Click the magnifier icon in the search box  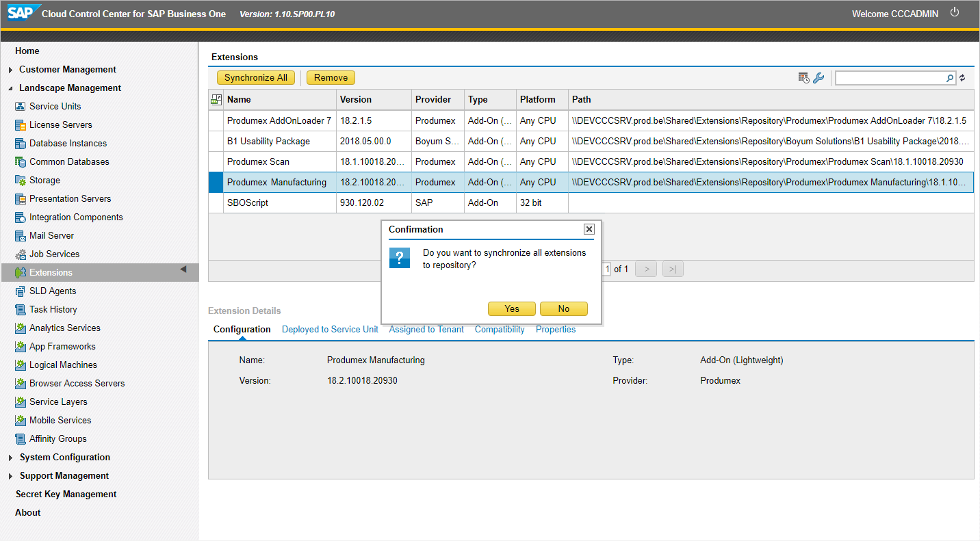pos(950,78)
